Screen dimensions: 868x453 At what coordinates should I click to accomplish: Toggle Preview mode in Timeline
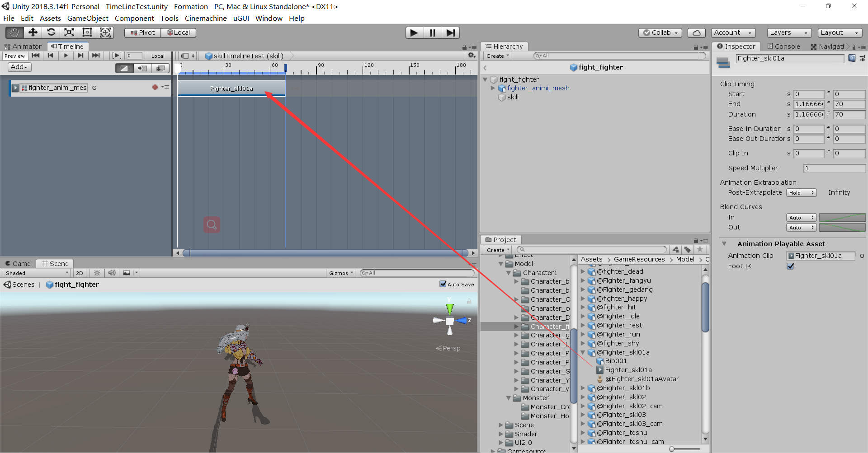pos(14,56)
